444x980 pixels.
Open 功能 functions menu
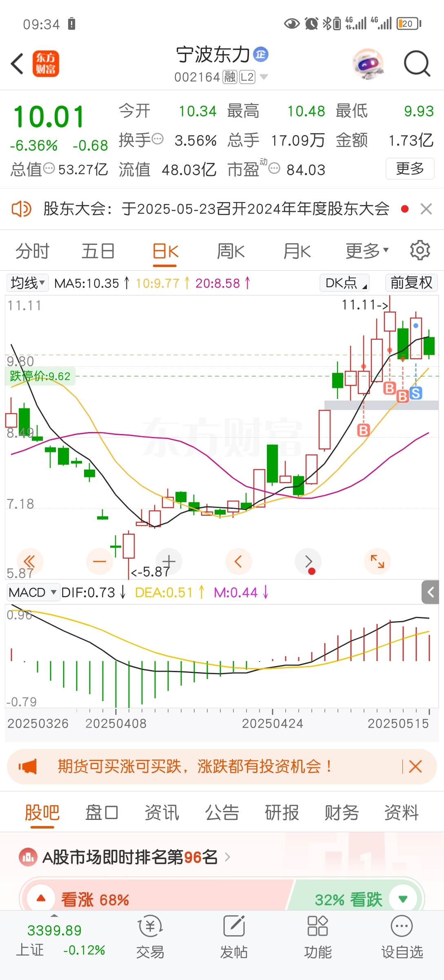pos(318,938)
